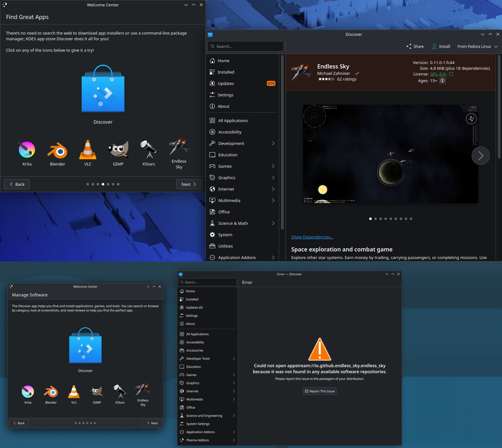Open VLC from the Manage Software window
Image resolution: width=502 pixels, height=448 pixels.
pyautogui.click(x=74, y=392)
